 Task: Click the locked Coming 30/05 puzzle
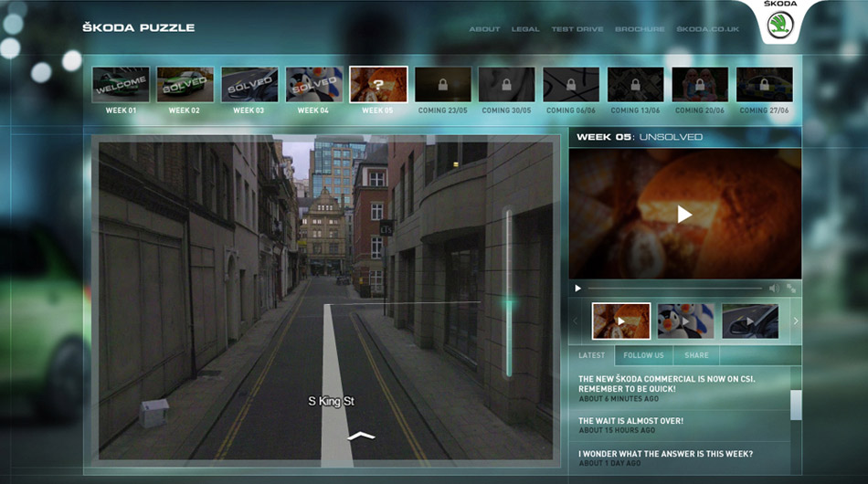507,85
